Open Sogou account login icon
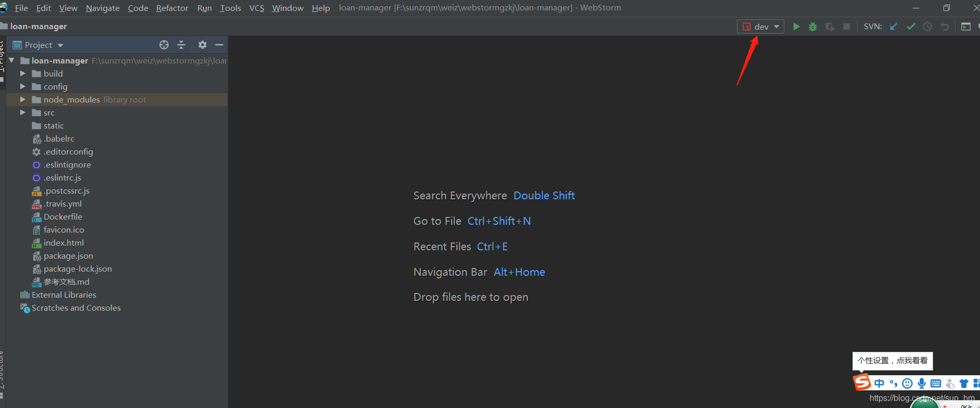The width and height of the screenshot is (980, 408). point(950,384)
